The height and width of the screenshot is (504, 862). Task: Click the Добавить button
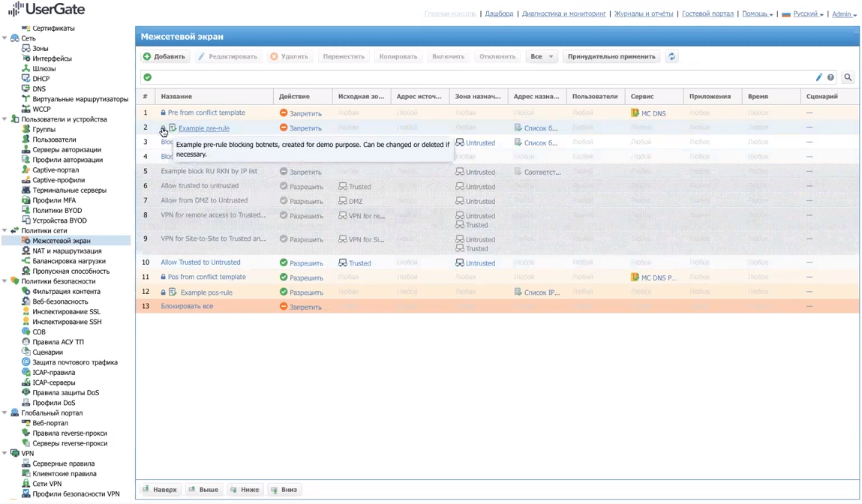click(164, 56)
